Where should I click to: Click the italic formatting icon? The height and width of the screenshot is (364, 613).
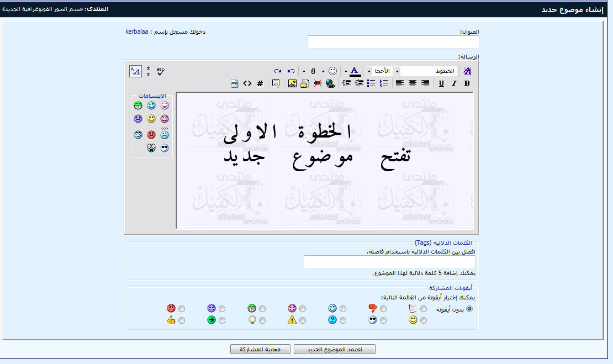point(454,83)
